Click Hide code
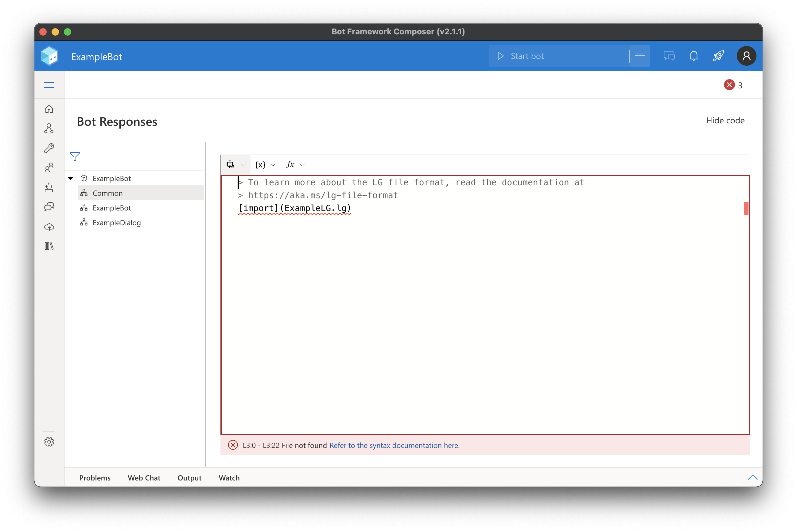The image size is (797, 532). (x=725, y=121)
